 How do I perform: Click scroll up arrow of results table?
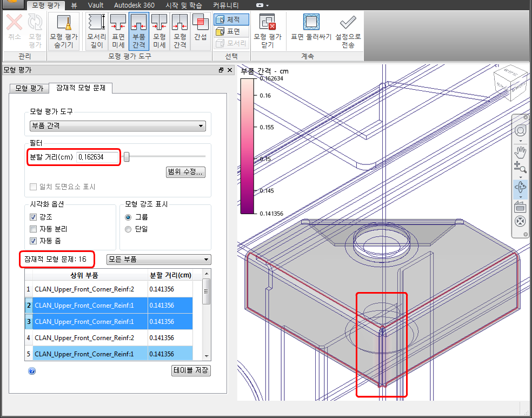(x=207, y=274)
